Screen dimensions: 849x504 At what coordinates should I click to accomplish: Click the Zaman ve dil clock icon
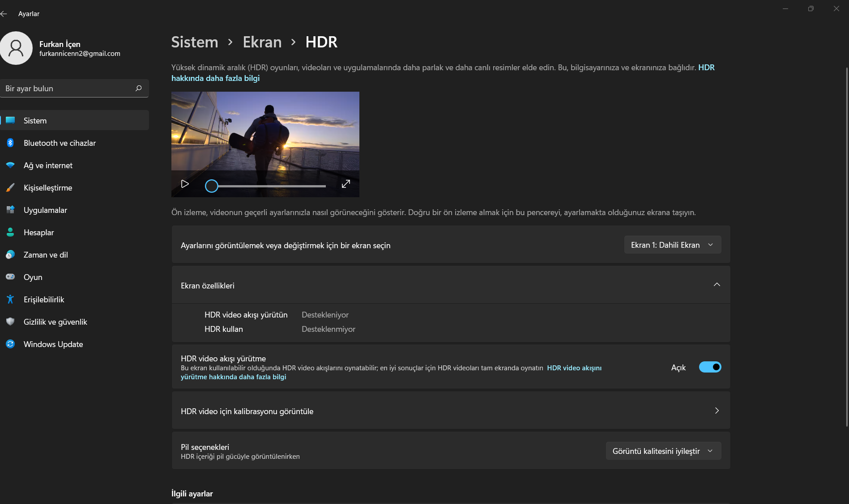(10, 254)
